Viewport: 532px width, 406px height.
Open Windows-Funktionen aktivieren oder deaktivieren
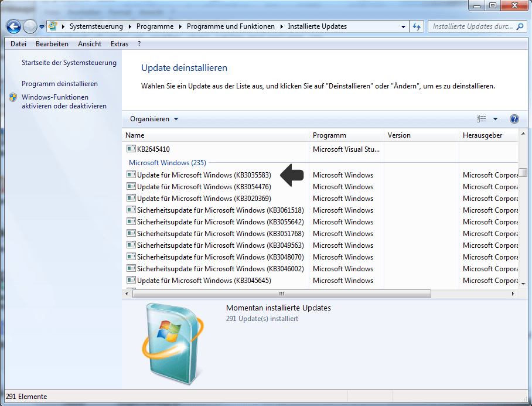point(64,101)
